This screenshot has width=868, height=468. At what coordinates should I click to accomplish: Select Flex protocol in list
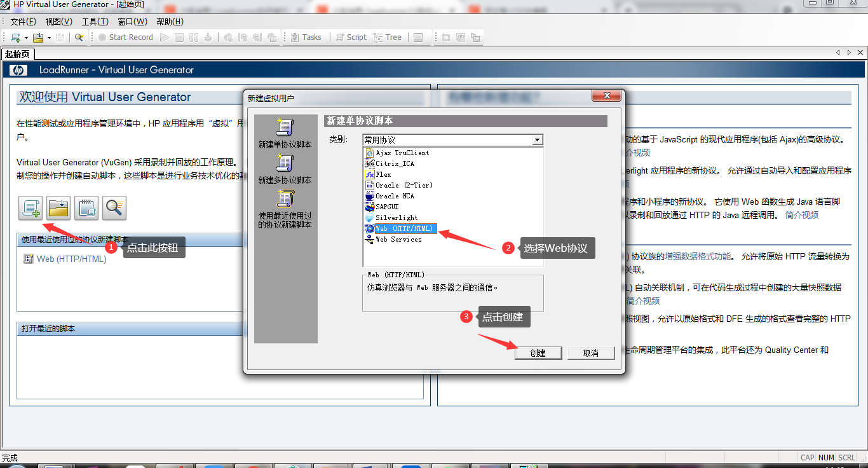379,174
